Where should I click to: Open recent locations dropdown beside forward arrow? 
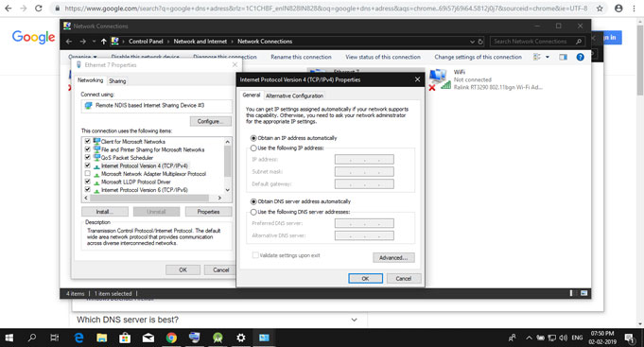coord(94,42)
